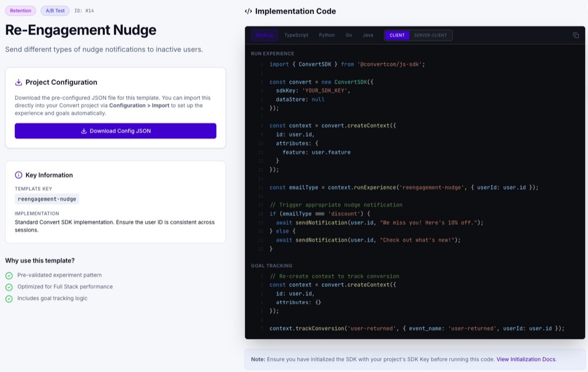The height and width of the screenshot is (372, 588).
Task: Click the info icon beside Key Information
Action: [19, 175]
